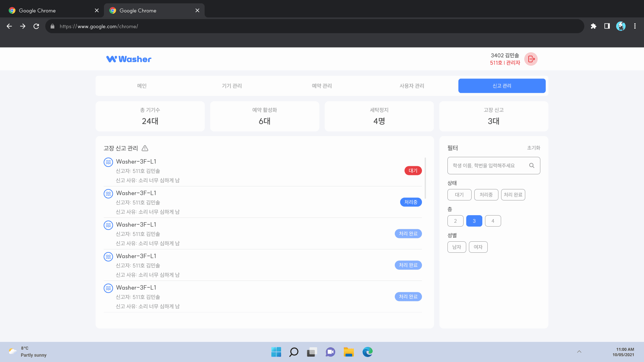Filter by 남자
Image resolution: width=644 pixels, height=362 pixels.
pyautogui.click(x=457, y=247)
